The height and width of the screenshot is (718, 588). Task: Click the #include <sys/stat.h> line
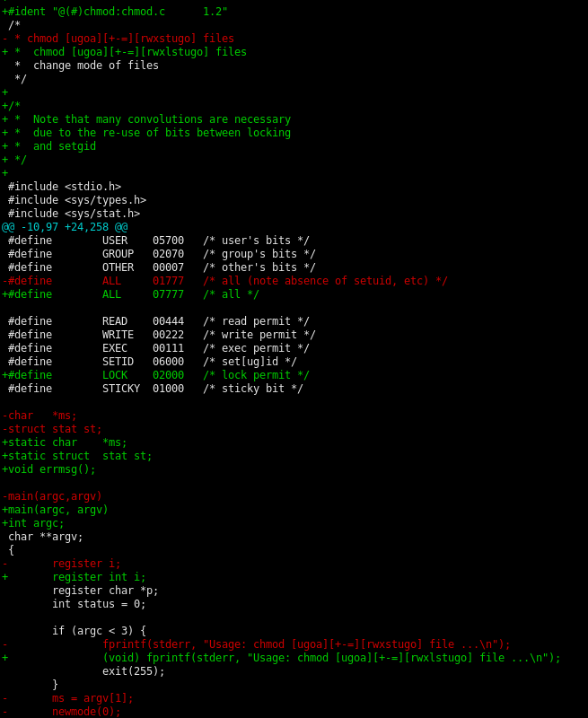coord(74,214)
